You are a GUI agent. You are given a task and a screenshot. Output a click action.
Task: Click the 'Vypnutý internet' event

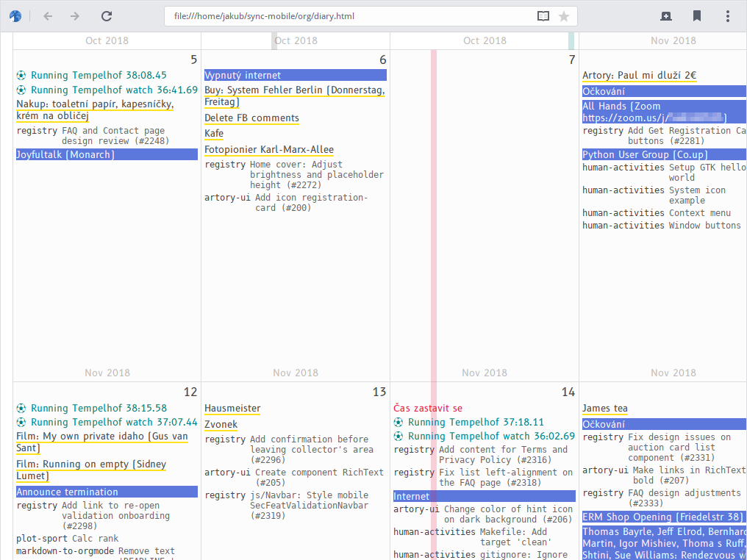pos(296,75)
